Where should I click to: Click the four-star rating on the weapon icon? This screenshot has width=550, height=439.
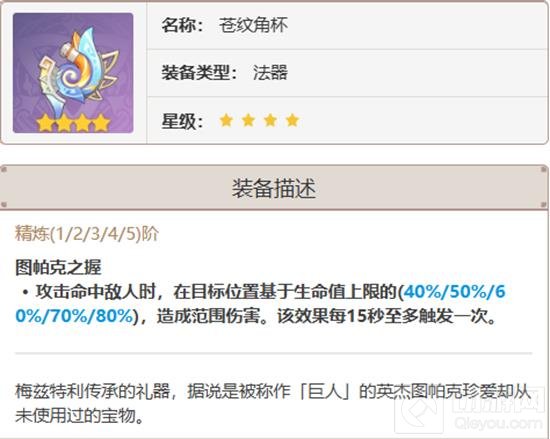click(x=73, y=123)
